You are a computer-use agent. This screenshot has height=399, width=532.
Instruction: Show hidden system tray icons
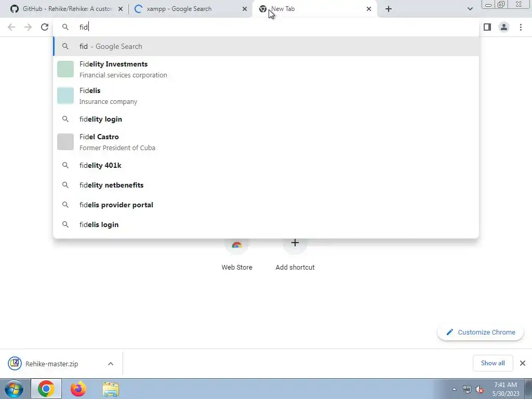point(454,389)
